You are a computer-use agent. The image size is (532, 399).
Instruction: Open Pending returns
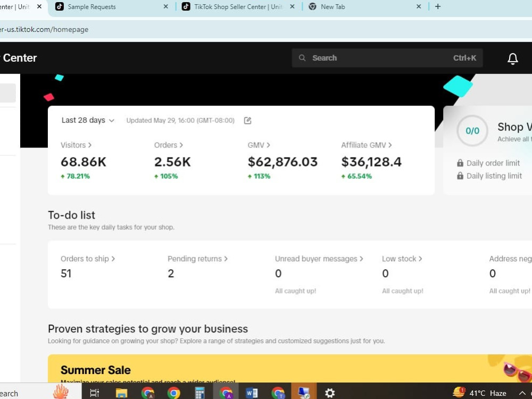coord(197,259)
